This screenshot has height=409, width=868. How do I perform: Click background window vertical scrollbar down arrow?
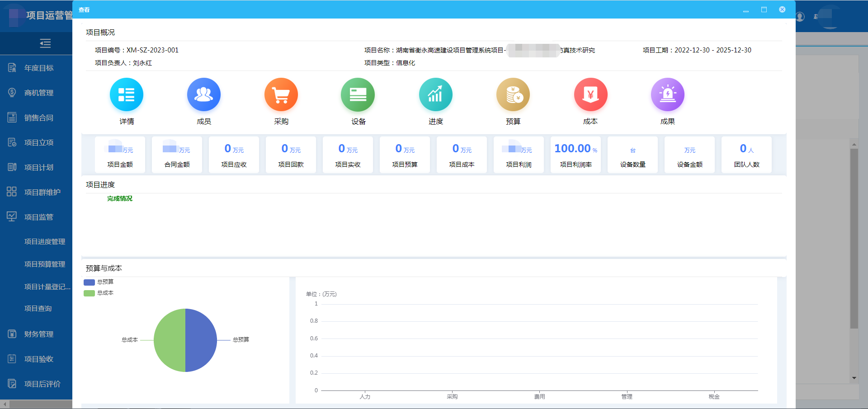tap(854, 378)
